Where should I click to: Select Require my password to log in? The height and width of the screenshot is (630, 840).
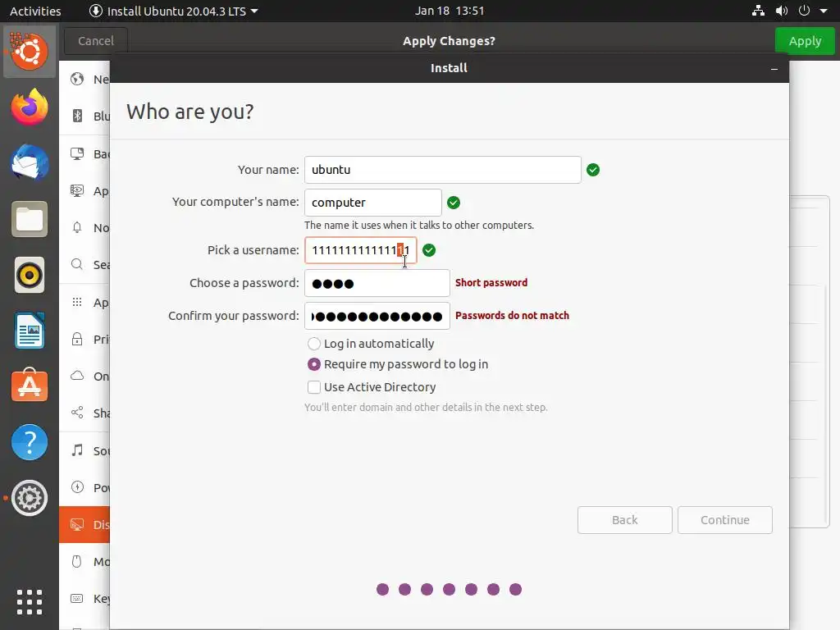(x=398, y=364)
